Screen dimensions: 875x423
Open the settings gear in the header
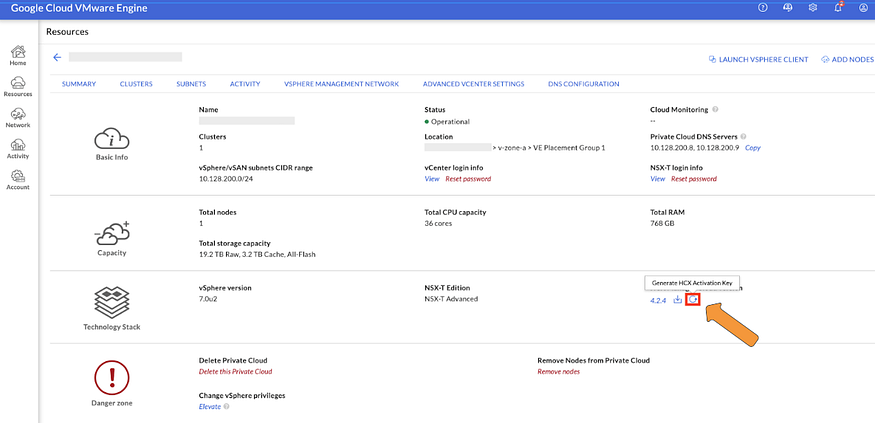(812, 7)
